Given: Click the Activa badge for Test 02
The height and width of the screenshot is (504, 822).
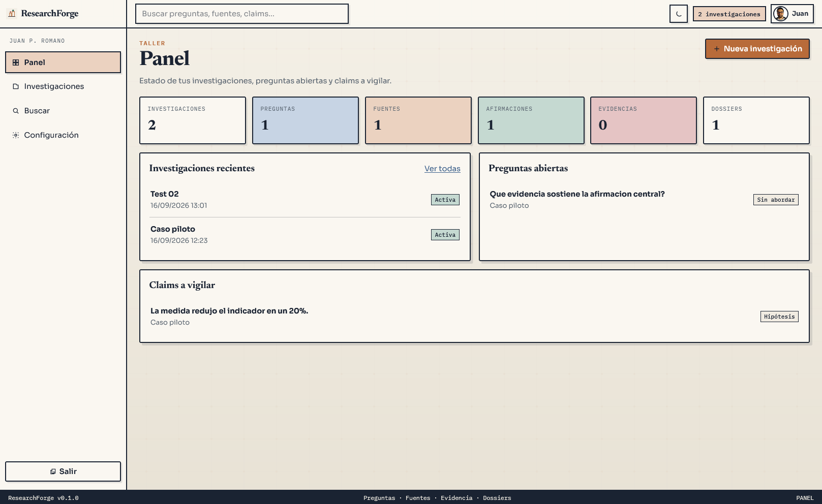Looking at the screenshot, I should pos(445,200).
